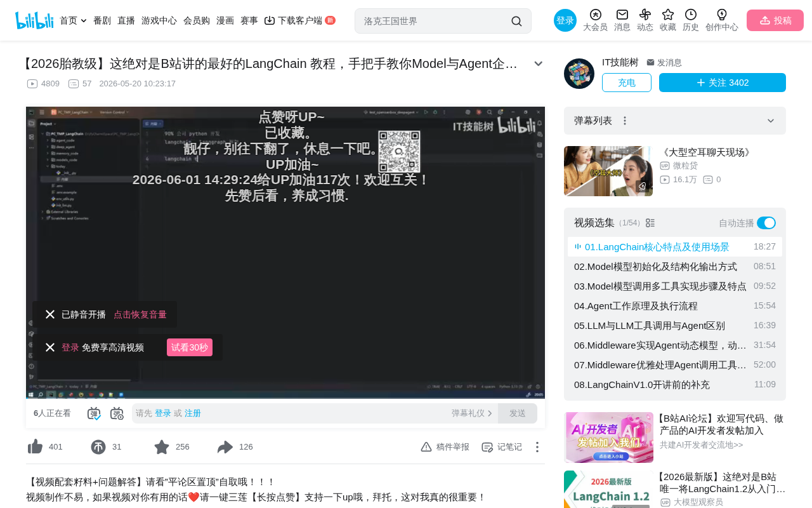
Task: Click the 登录 avatar button
Action: click(x=565, y=20)
